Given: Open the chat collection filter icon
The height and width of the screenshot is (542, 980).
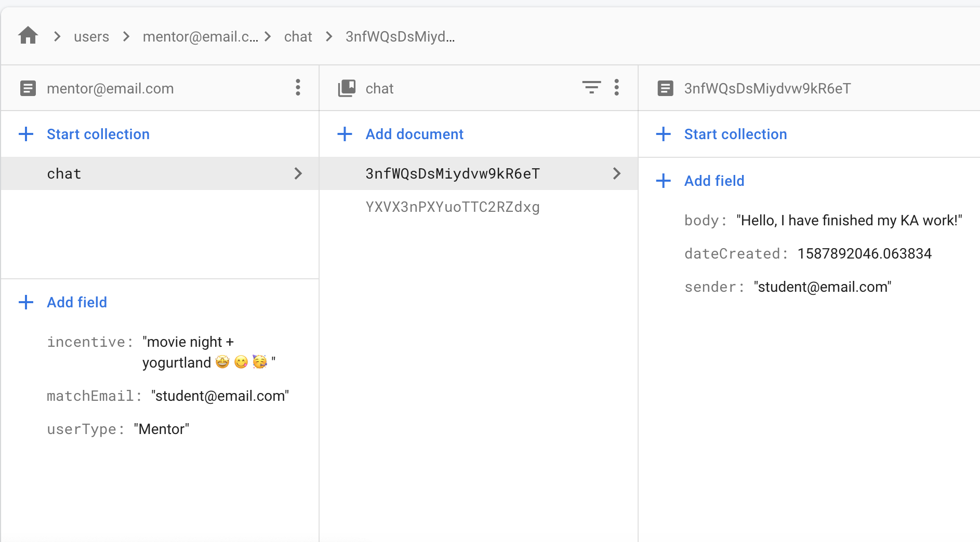Looking at the screenshot, I should point(591,88).
